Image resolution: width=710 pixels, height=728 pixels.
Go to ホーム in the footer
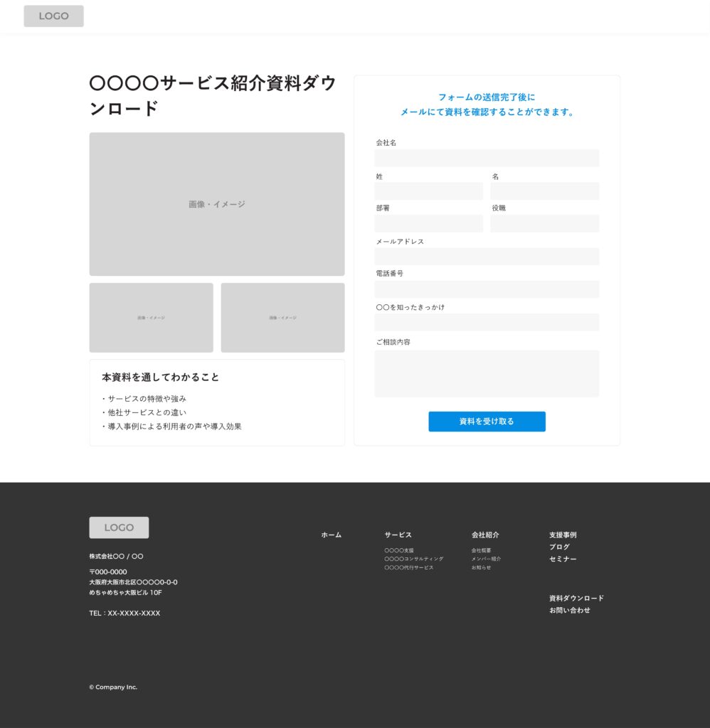(x=331, y=535)
